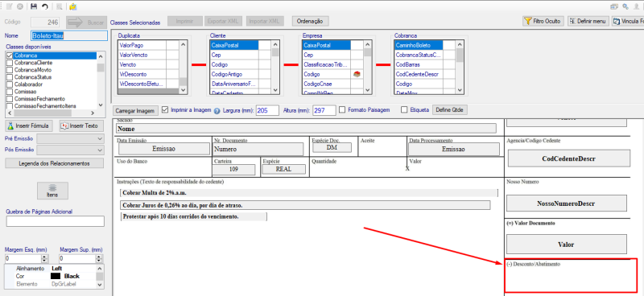Select the CodCedenteDescr field on the boleto
Viewport: 644px width, 296px height.
[569, 158]
